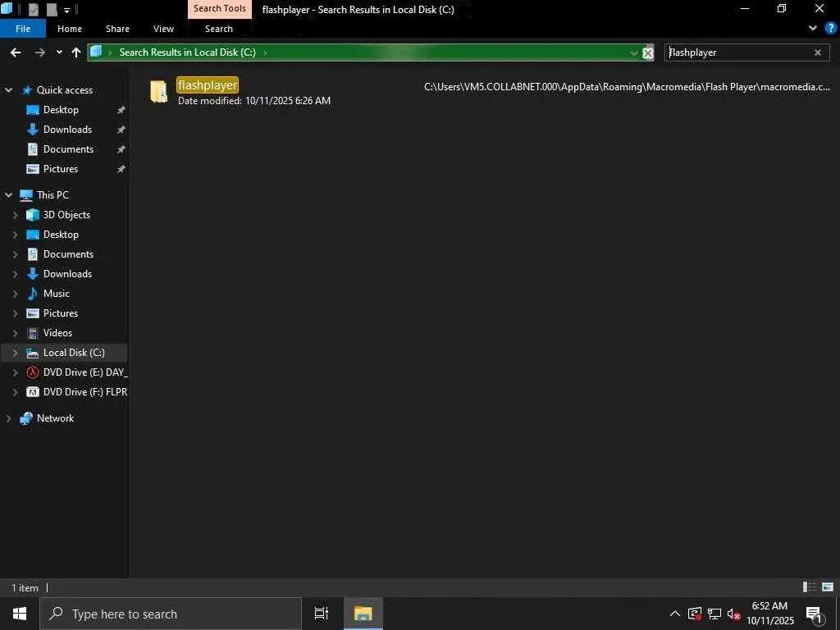Select Network in navigation pane
Image resolution: width=840 pixels, height=630 pixels.
(55, 418)
